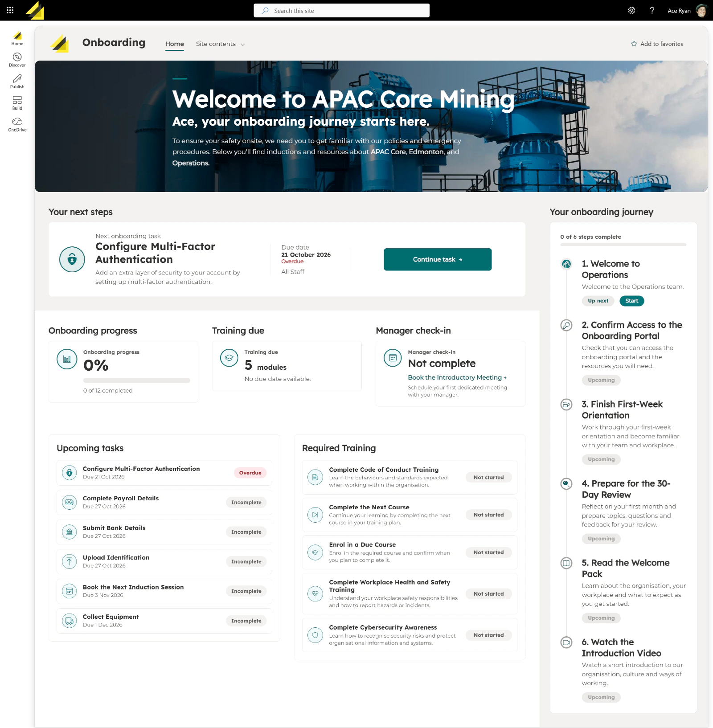Open Complete Code of Conduct Training
Viewport: 713px width, 728px height.
point(410,477)
